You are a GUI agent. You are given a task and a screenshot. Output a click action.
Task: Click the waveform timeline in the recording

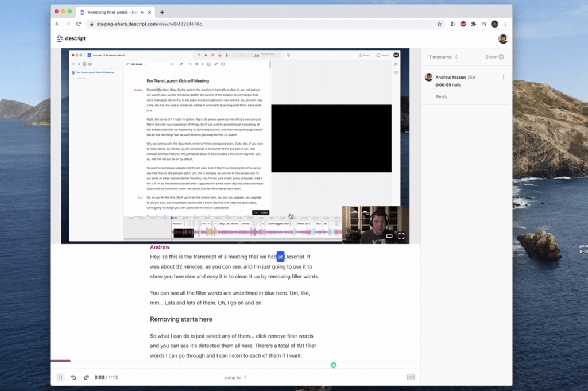pos(257,233)
